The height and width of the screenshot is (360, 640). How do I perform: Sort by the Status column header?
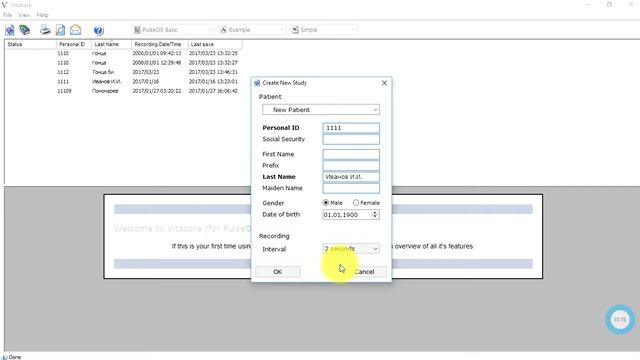coord(30,44)
